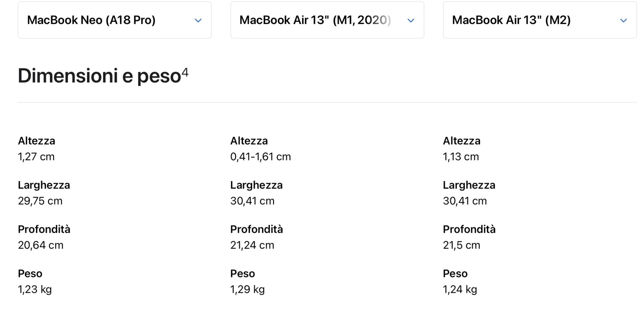Screen dimensions: 644x323
Task: Click the Dimensioni e peso section heading
Action: coord(99,76)
